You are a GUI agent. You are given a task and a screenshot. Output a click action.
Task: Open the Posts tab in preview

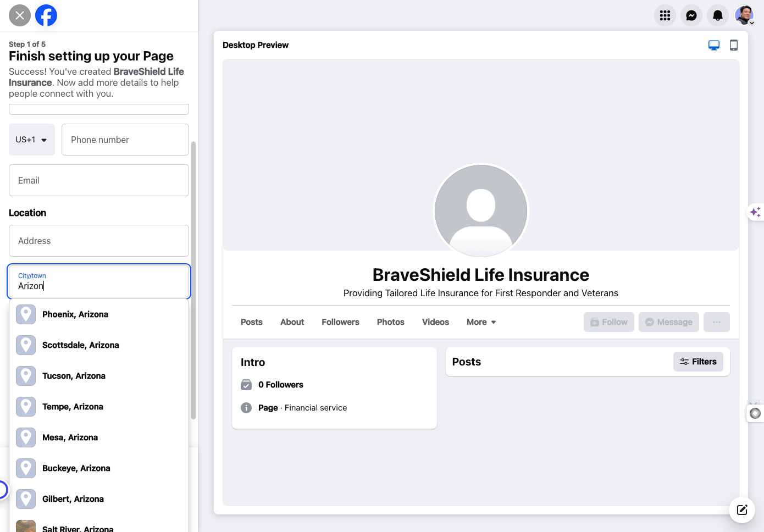click(252, 322)
